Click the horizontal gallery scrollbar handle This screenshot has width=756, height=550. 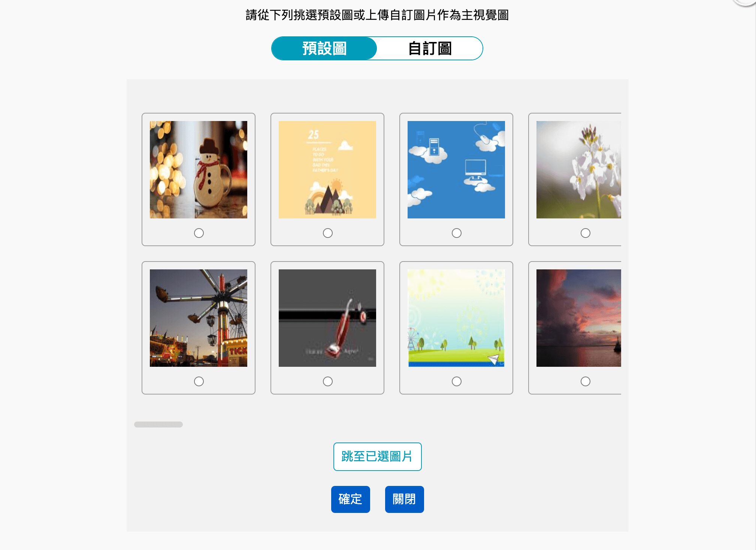point(158,424)
